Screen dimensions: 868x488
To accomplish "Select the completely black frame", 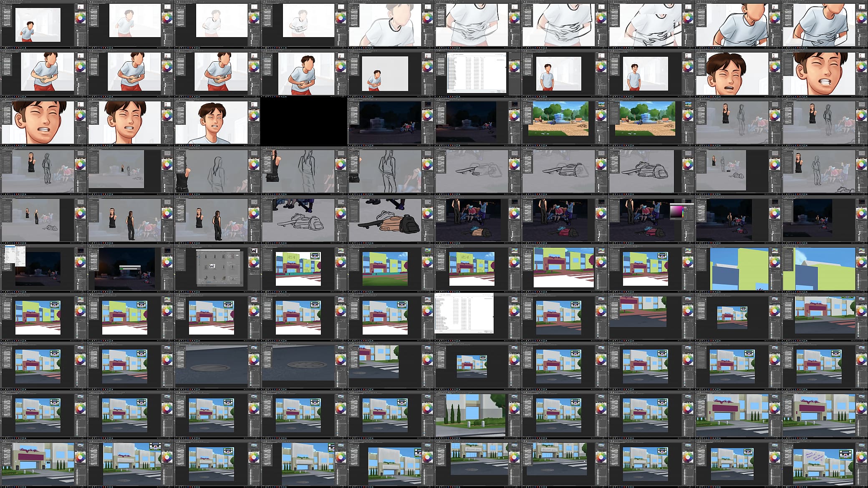I will pyautogui.click(x=304, y=122).
